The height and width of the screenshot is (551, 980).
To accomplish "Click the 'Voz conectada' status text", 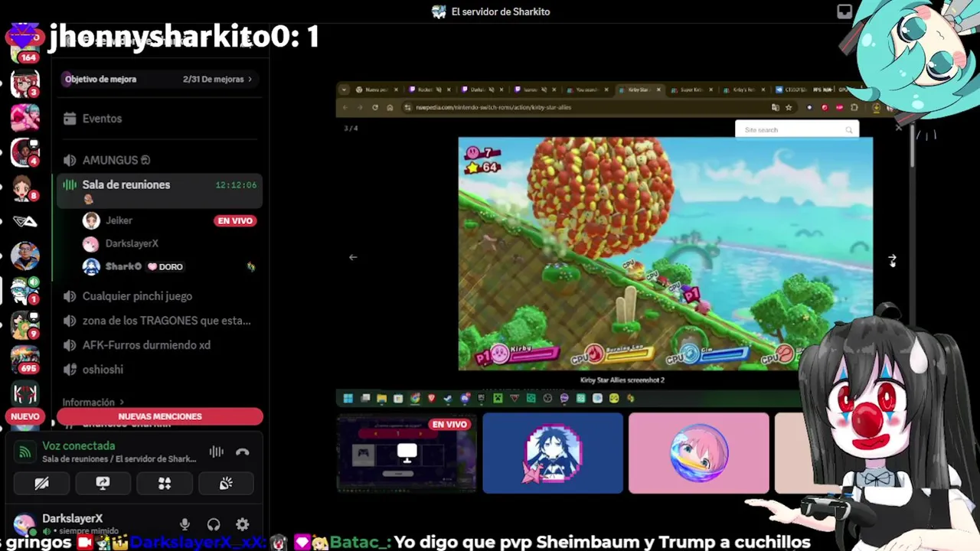I will [x=79, y=445].
